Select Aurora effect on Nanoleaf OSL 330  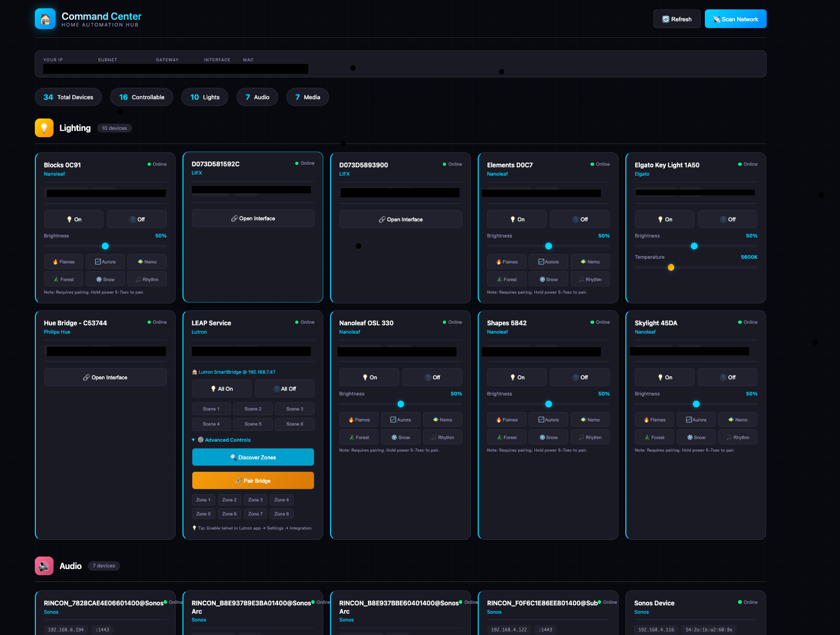[x=400, y=420]
